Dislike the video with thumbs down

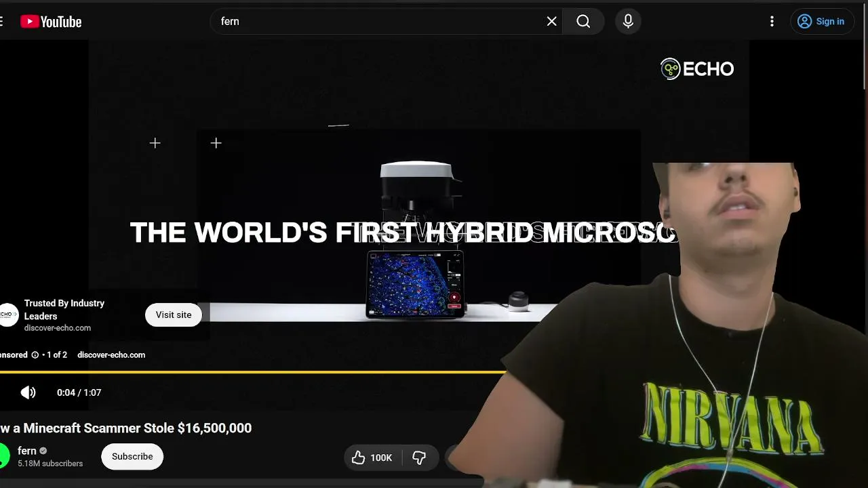[x=419, y=458]
